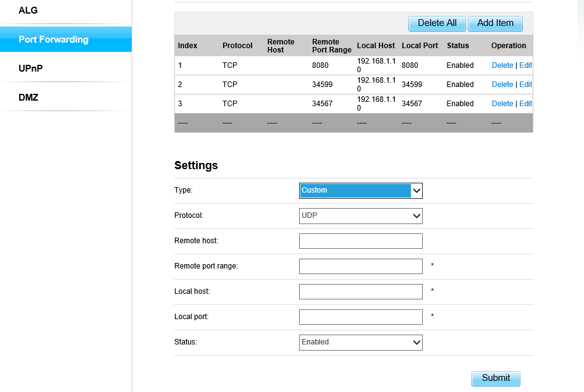This screenshot has height=392, width=584.
Task: Click the Add Item button
Action: click(x=495, y=23)
